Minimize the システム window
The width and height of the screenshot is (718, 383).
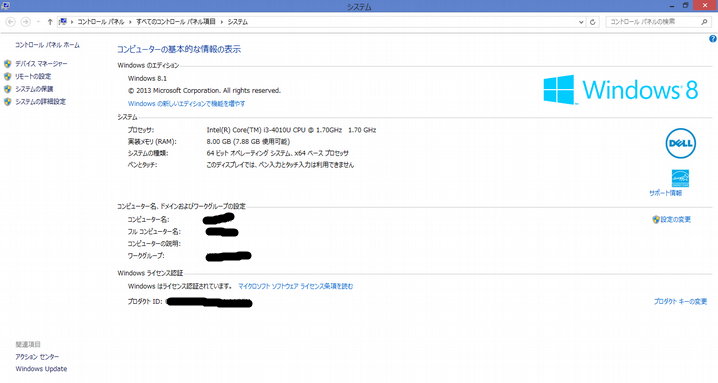672,5
